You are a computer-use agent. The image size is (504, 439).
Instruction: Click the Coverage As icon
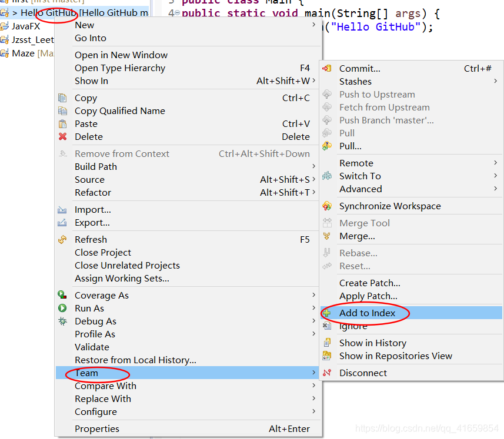pos(62,295)
